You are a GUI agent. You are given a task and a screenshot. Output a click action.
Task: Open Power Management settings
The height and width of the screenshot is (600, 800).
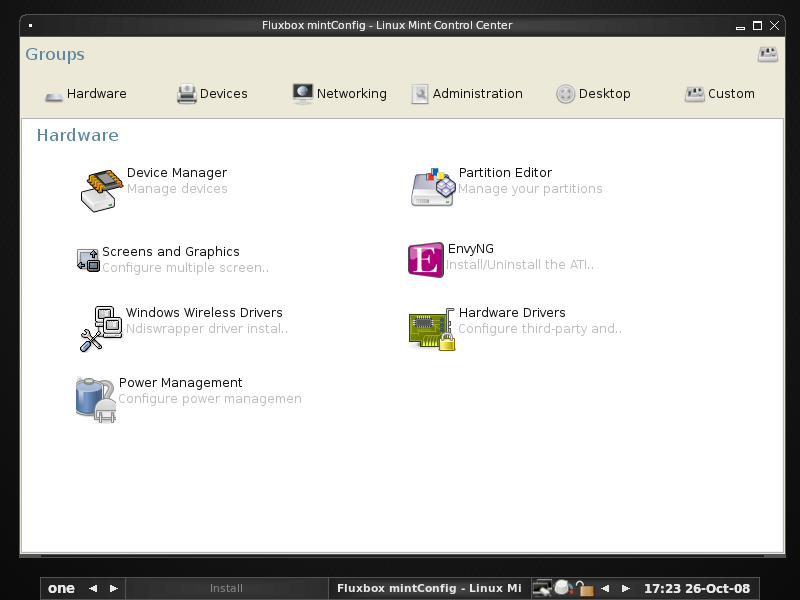tap(180, 383)
